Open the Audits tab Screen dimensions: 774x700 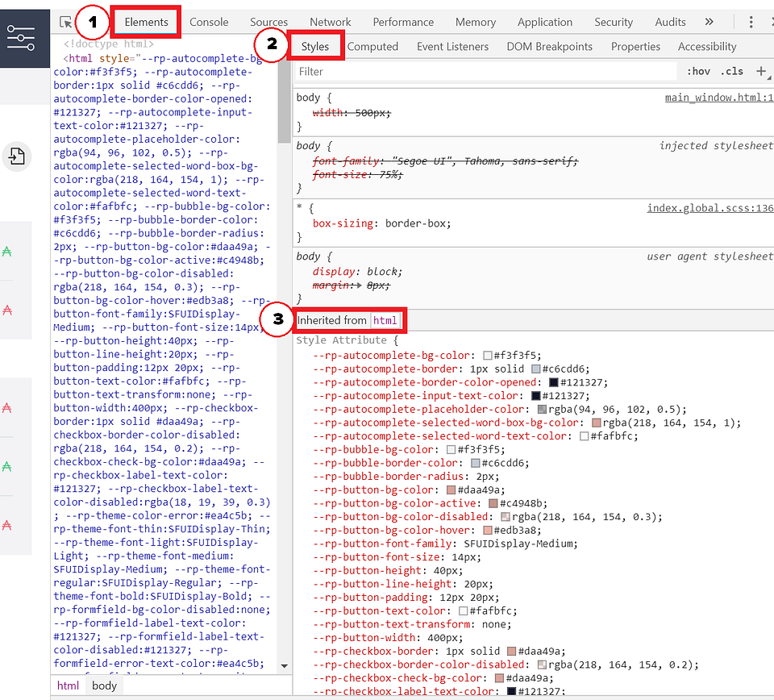tap(670, 23)
